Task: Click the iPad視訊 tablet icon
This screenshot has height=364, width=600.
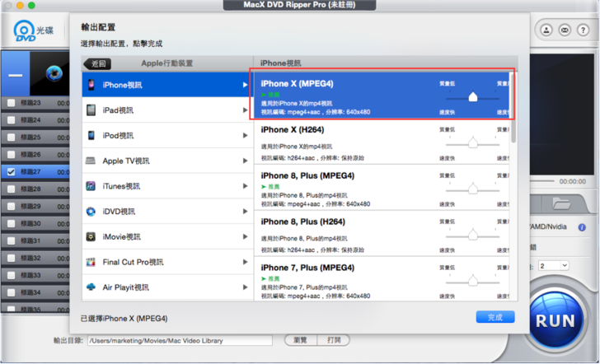Action: tap(91, 110)
